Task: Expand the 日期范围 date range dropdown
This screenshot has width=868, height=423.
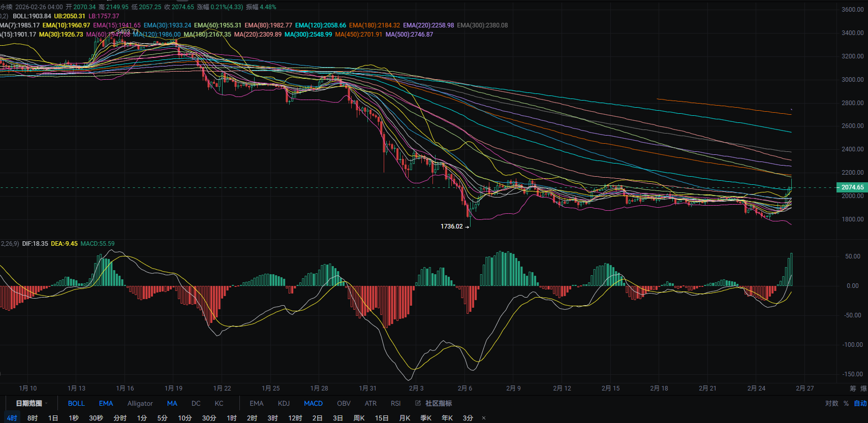Action: [29, 403]
